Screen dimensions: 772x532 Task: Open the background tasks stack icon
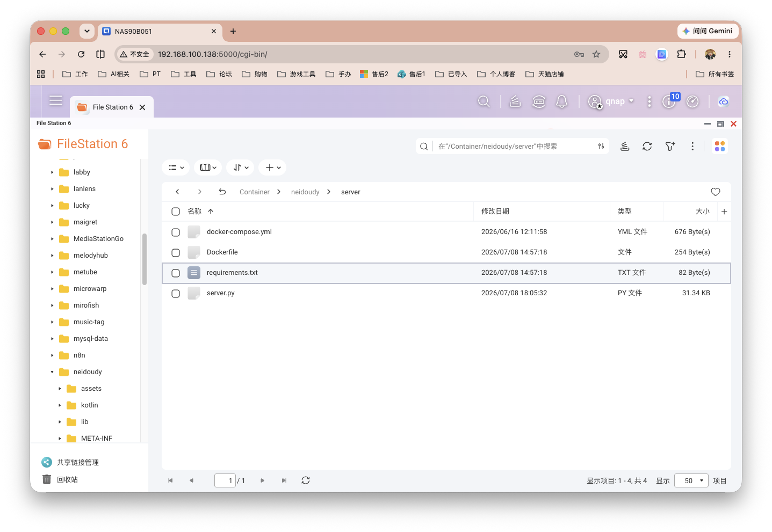point(515,101)
